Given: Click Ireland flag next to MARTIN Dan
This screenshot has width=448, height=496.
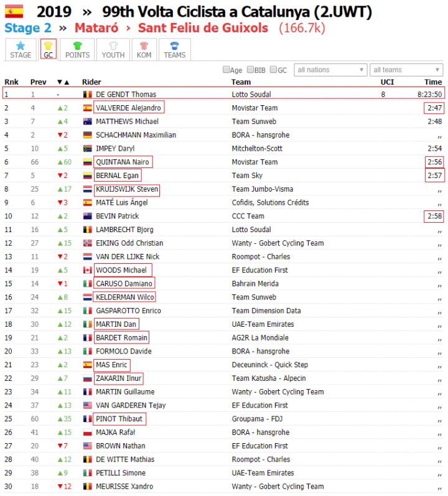Looking at the screenshot, I should pos(87,324).
